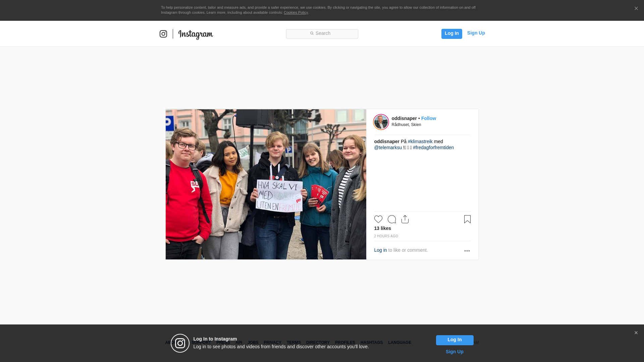The image size is (644, 362).
Task: Open the Rådhuset, Skien location link
Action: tap(406, 125)
